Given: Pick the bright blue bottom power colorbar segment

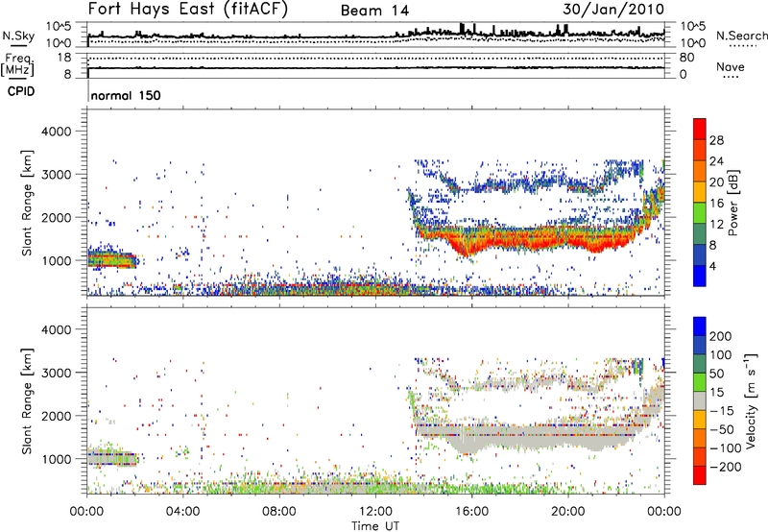Looking at the screenshot, I should 700,276.
